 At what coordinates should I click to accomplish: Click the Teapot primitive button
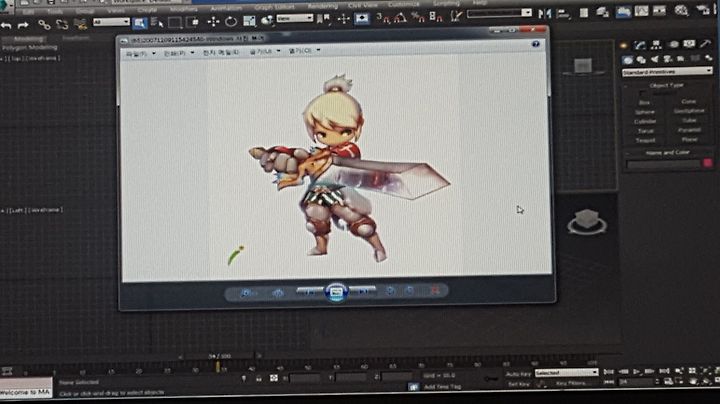[x=645, y=140]
